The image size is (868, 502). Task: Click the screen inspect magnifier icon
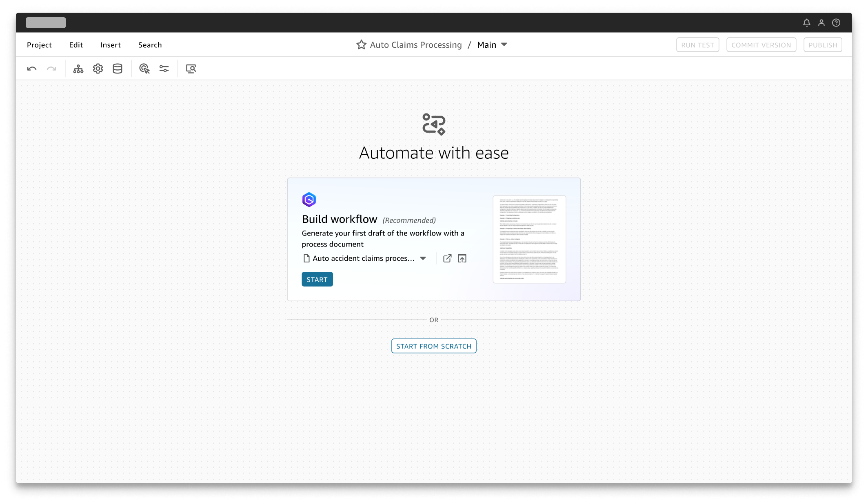pos(191,69)
